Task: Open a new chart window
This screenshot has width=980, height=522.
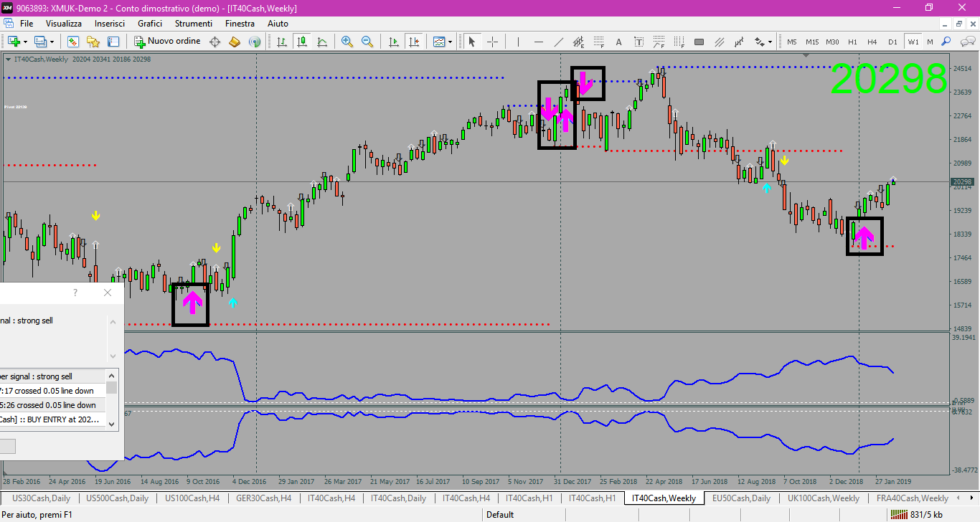Action: pyautogui.click(x=14, y=42)
